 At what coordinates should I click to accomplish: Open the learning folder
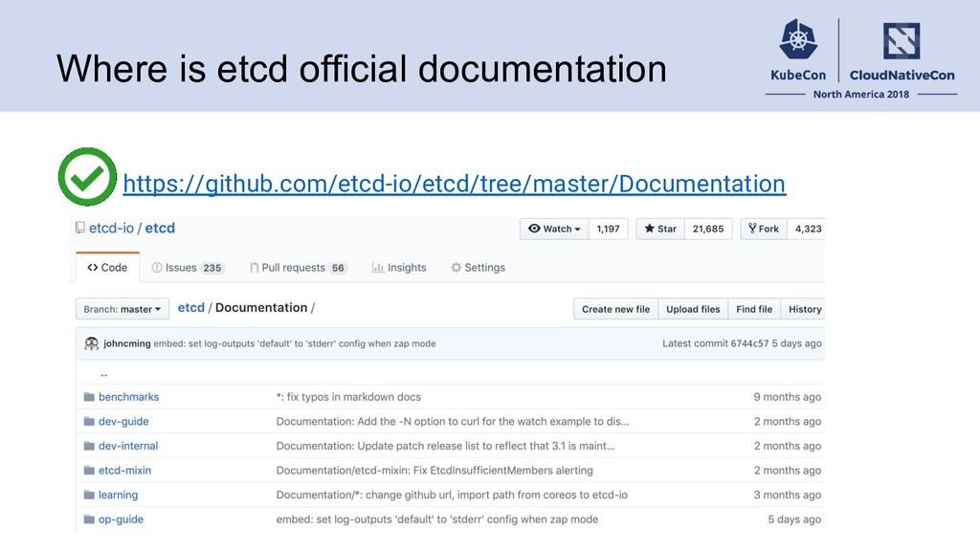(x=118, y=495)
